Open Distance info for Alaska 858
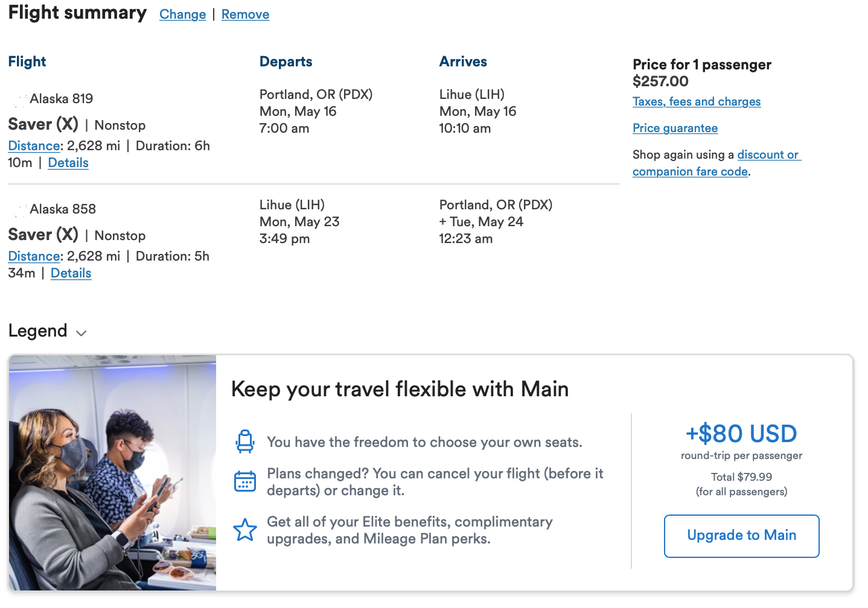This screenshot has height=608, width=868. (x=34, y=256)
